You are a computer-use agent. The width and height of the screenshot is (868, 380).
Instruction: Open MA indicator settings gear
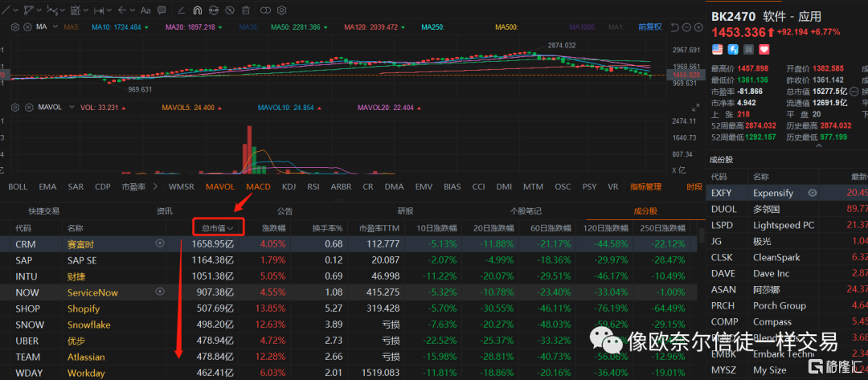point(15,27)
